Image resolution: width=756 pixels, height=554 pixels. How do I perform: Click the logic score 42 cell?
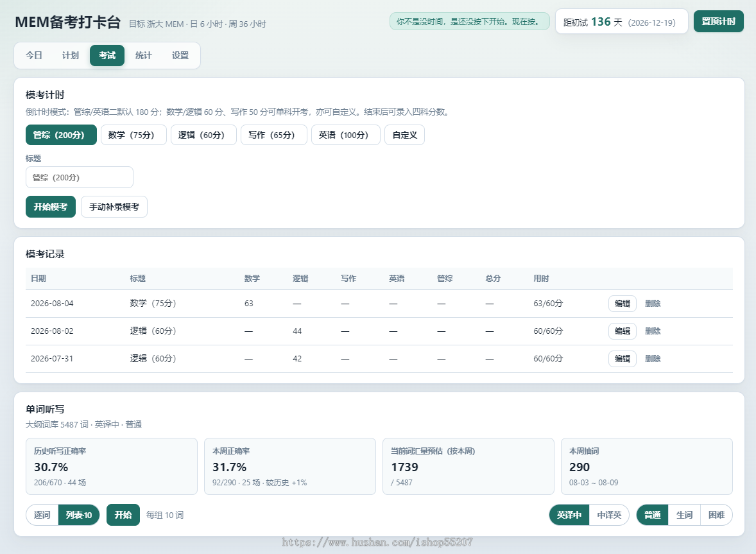297,359
